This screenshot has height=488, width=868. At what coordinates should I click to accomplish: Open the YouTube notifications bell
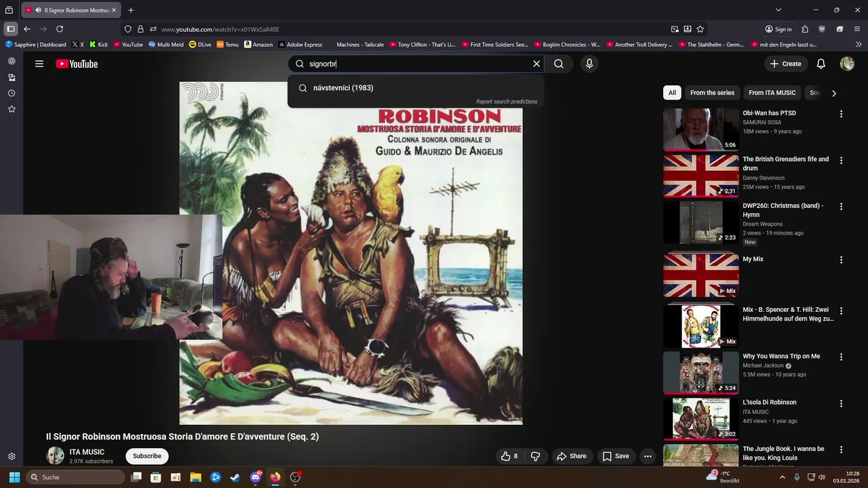coord(821,64)
